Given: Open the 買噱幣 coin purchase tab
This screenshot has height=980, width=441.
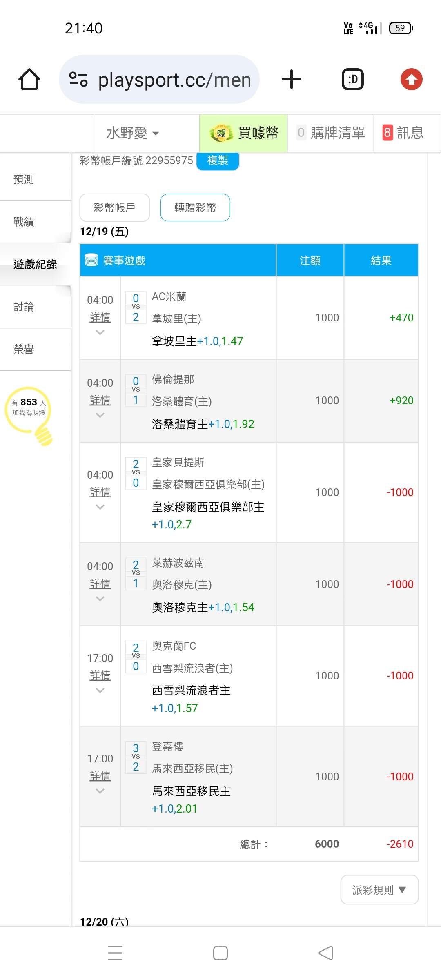Looking at the screenshot, I should click(x=244, y=133).
